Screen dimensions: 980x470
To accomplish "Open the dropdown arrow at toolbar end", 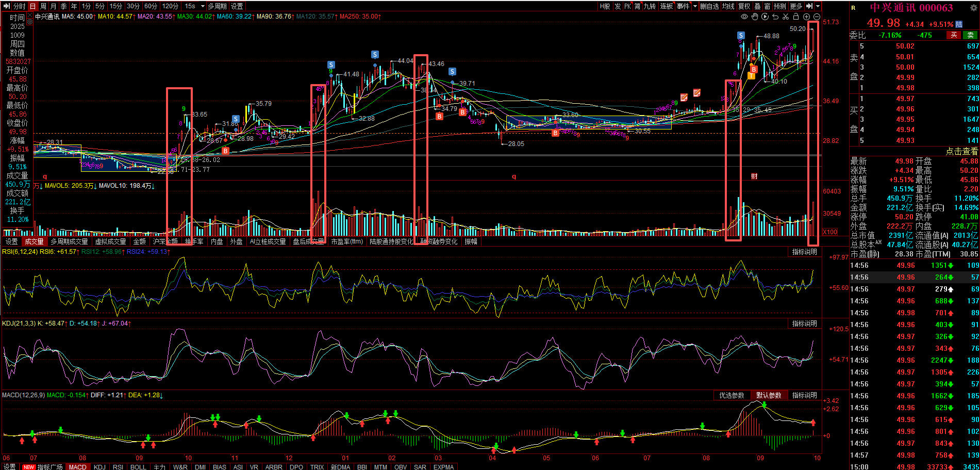I will click(818, 6).
